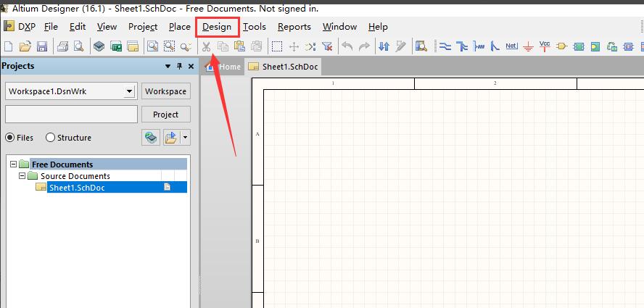Open dropdown beside the folder icon
The image size is (644, 308).
pyautogui.click(x=185, y=138)
